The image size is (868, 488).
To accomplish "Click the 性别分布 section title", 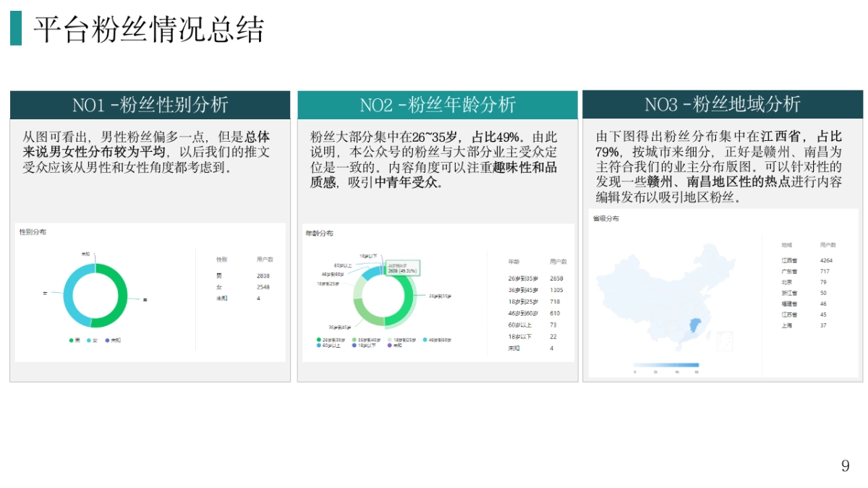I will (32, 233).
